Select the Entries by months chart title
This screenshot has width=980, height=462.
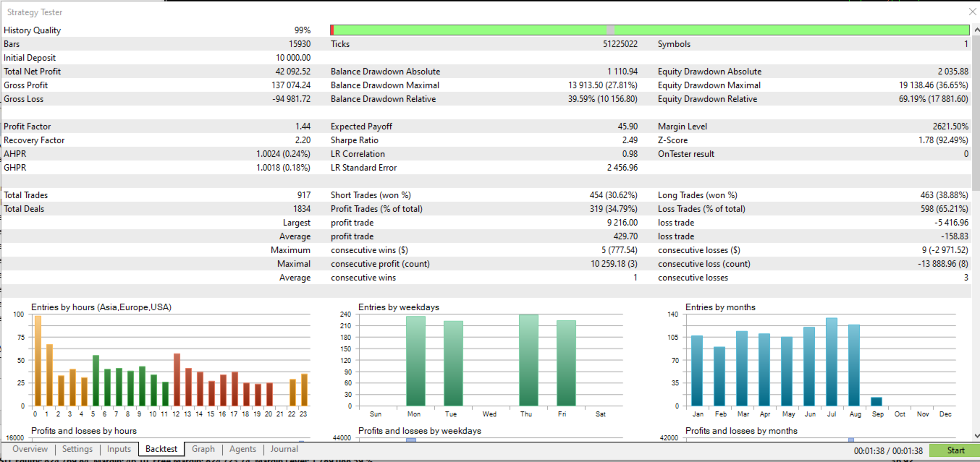(x=720, y=307)
